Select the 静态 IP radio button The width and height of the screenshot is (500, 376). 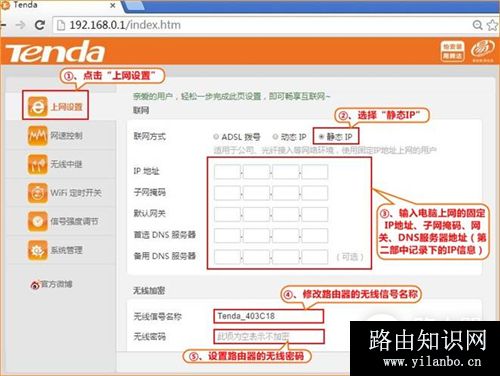pos(321,137)
